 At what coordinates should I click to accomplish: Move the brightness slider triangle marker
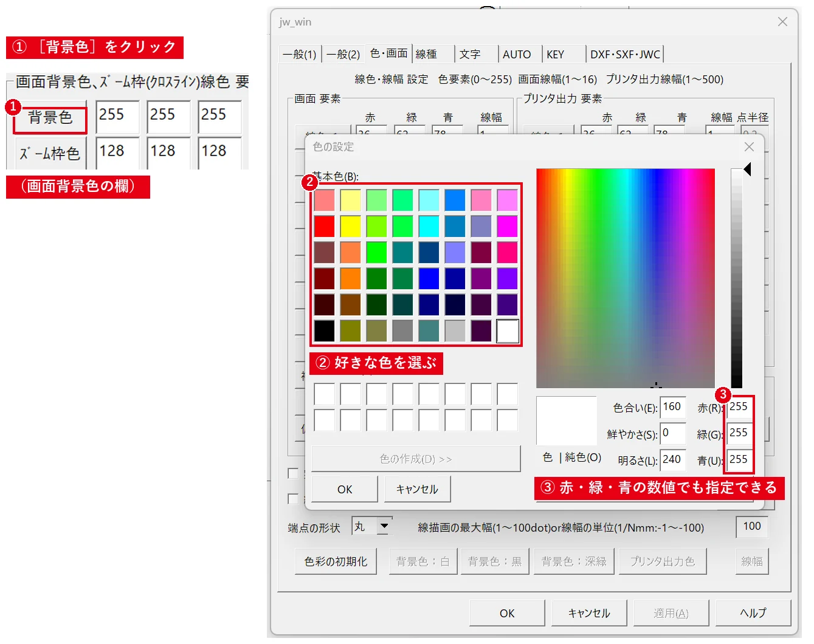(747, 169)
